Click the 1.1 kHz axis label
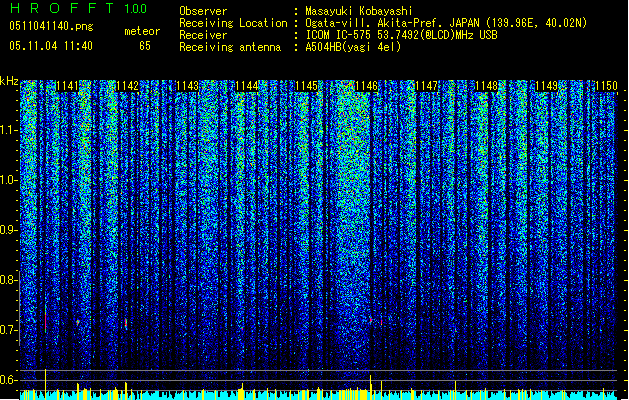Screen dimensions: 629x400 [x=9, y=130]
